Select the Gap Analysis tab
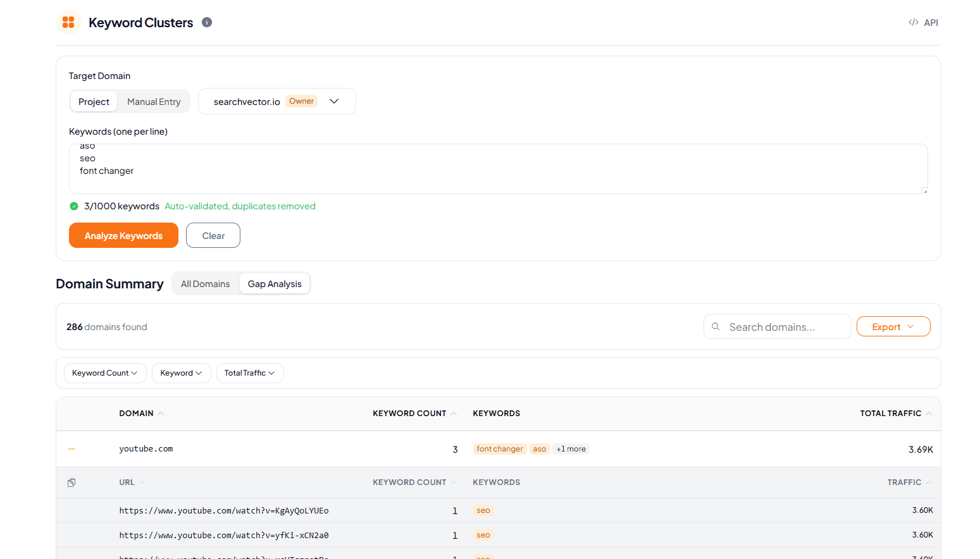Image resolution: width=980 pixels, height=559 pixels. point(275,284)
